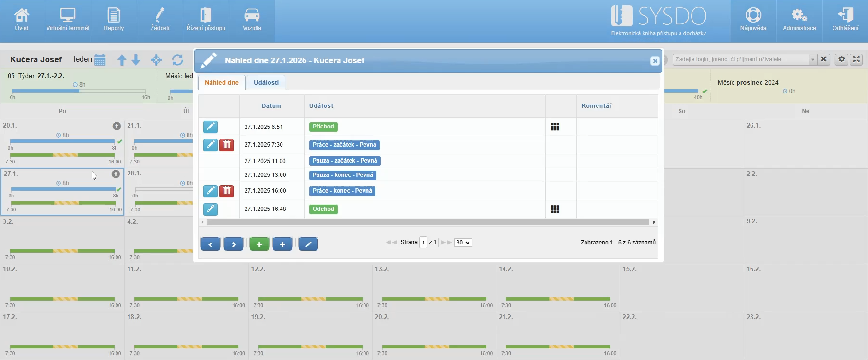The height and width of the screenshot is (360, 868).
Task: Open Řízení přístupu access control
Action: [206, 21]
